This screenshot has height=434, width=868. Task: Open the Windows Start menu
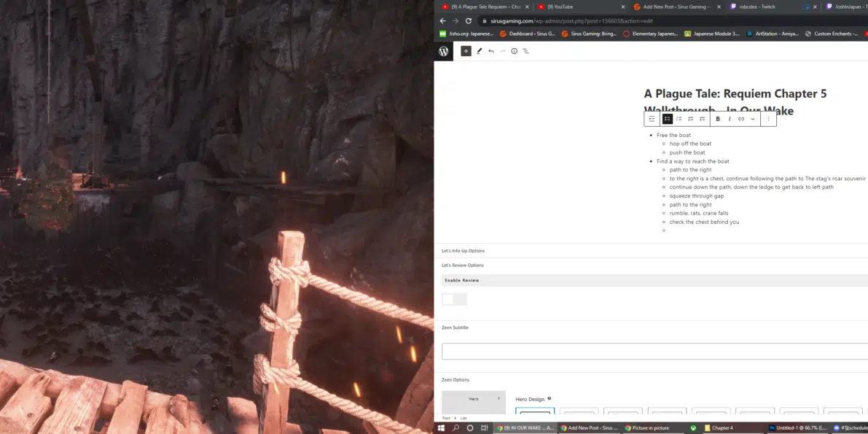coord(442,428)
